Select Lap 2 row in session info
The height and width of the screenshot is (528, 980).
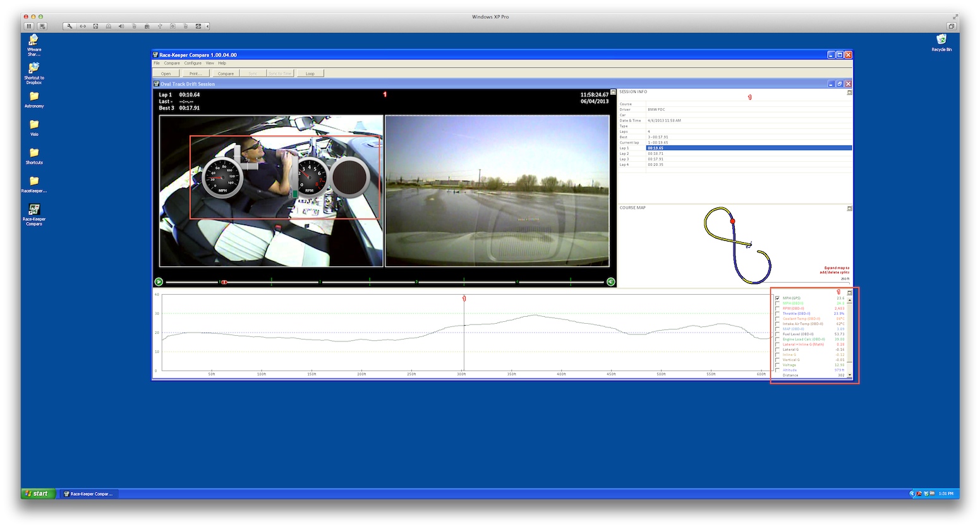tap(735, 154)
